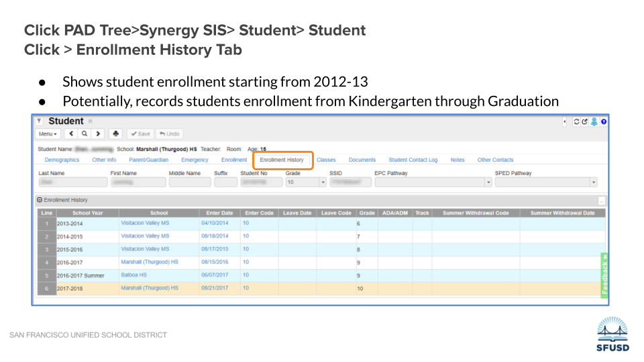Image resolution: width=644 pixels, height=362 pixels.
Task: Click the Save button
Action: (140, 133)
